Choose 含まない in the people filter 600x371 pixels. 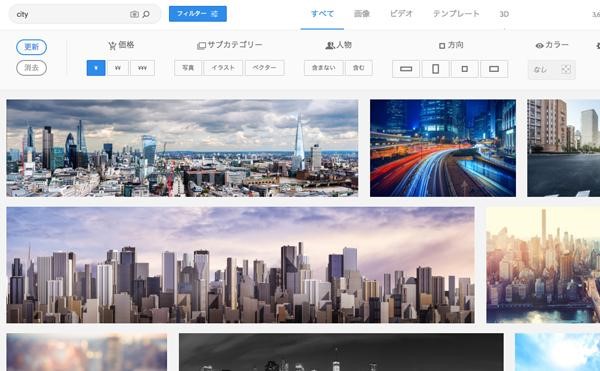pos(324,68)
